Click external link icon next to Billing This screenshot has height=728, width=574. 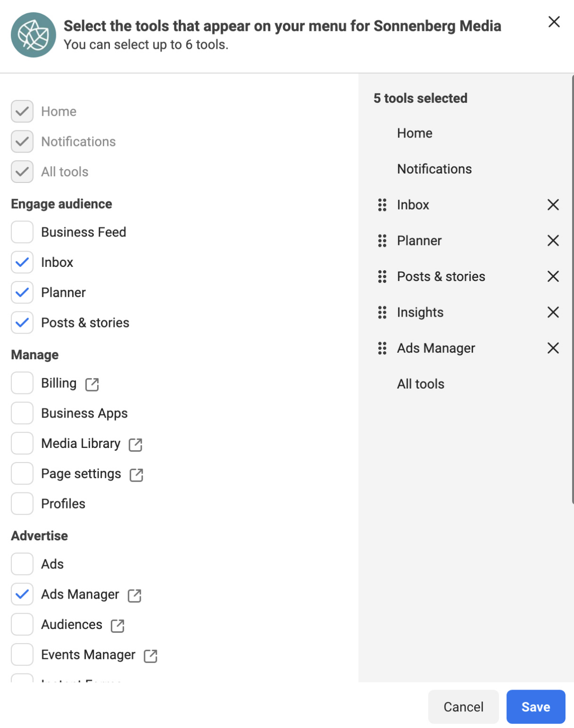point(92,384)
